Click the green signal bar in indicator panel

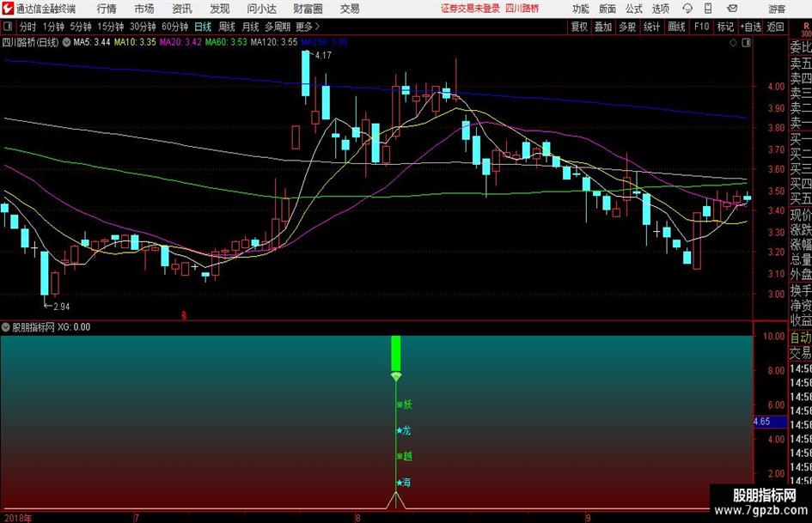395,353
